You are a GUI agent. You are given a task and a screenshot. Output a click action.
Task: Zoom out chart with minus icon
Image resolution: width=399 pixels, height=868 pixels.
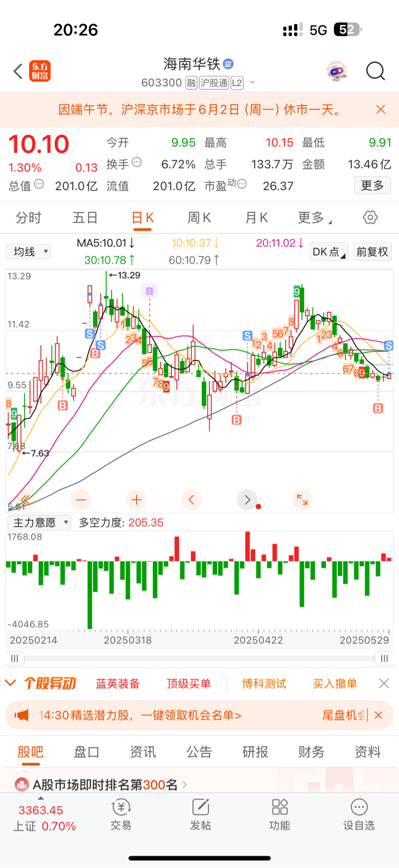pyautogui.click(x=81, y=500)
